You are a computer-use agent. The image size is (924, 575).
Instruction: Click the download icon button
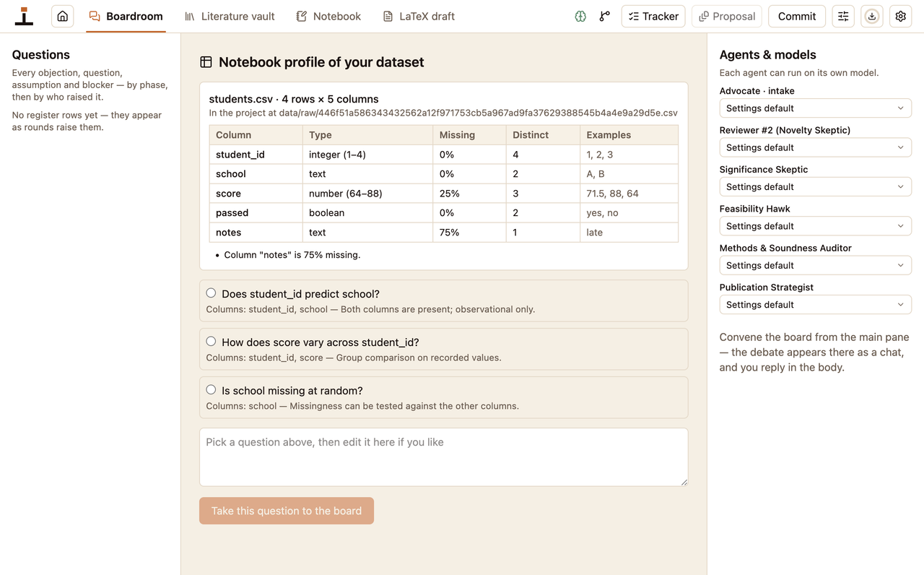(872, 16)
